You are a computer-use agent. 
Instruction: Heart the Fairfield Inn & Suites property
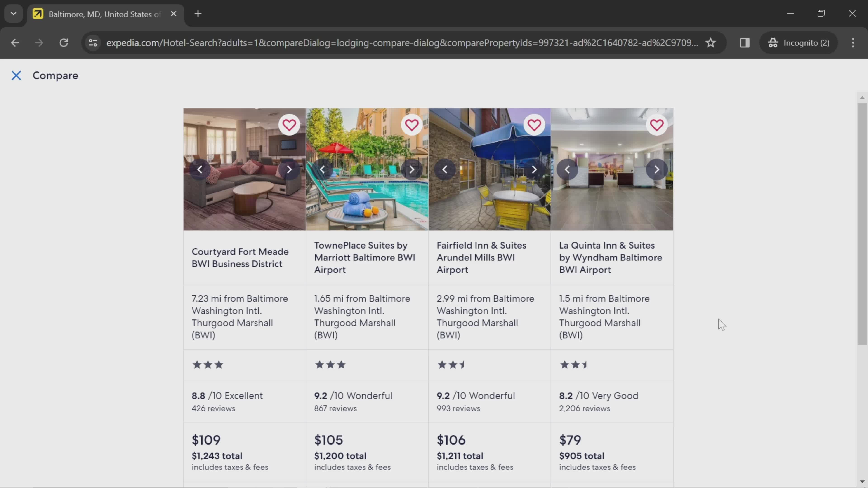click(x=534, y=125)
